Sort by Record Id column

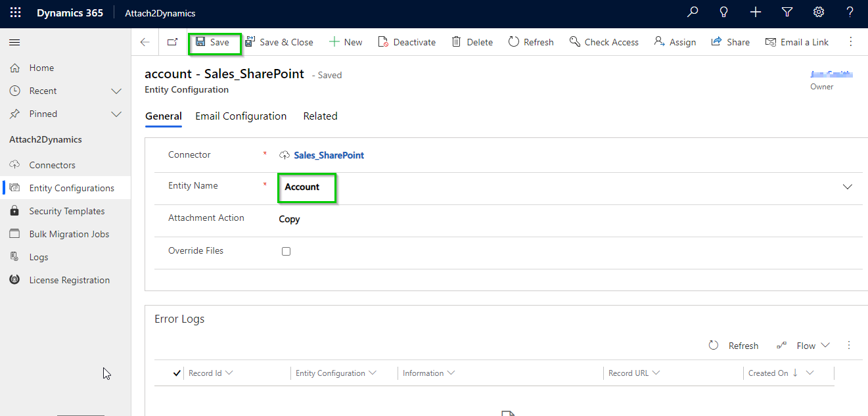[x=210, y=373]
